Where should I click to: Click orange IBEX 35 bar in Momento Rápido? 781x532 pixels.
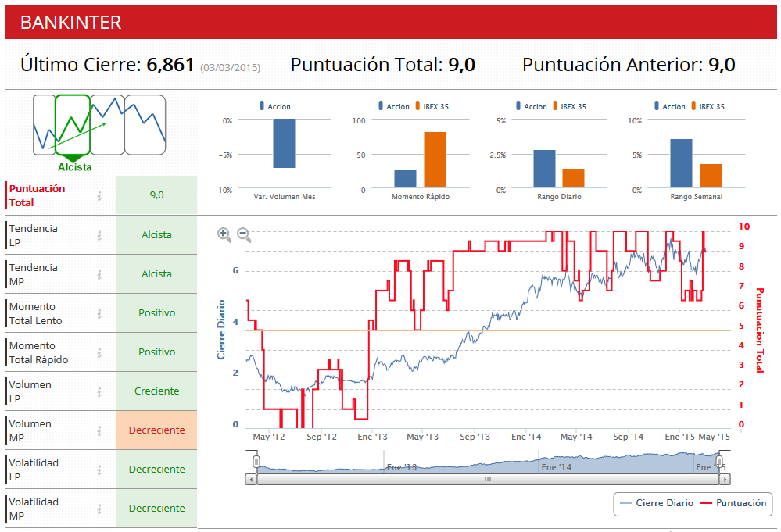[x=435, y=159]
